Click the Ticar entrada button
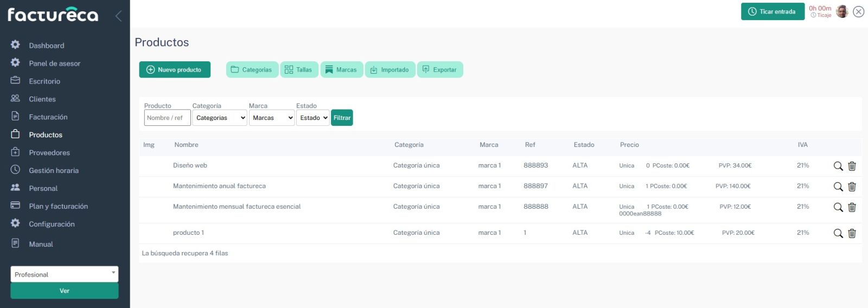The width and height of the screenshot is (868, 308). (772, 11)
